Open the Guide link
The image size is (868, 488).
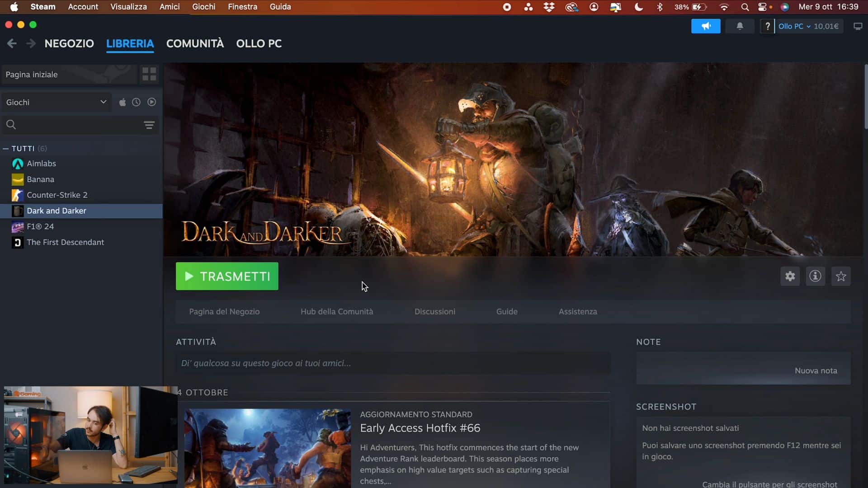(x=507, y=311)
